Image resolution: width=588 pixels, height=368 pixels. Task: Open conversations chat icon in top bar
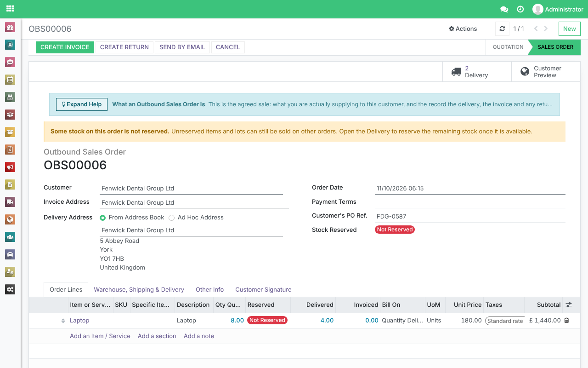(504, 9)
